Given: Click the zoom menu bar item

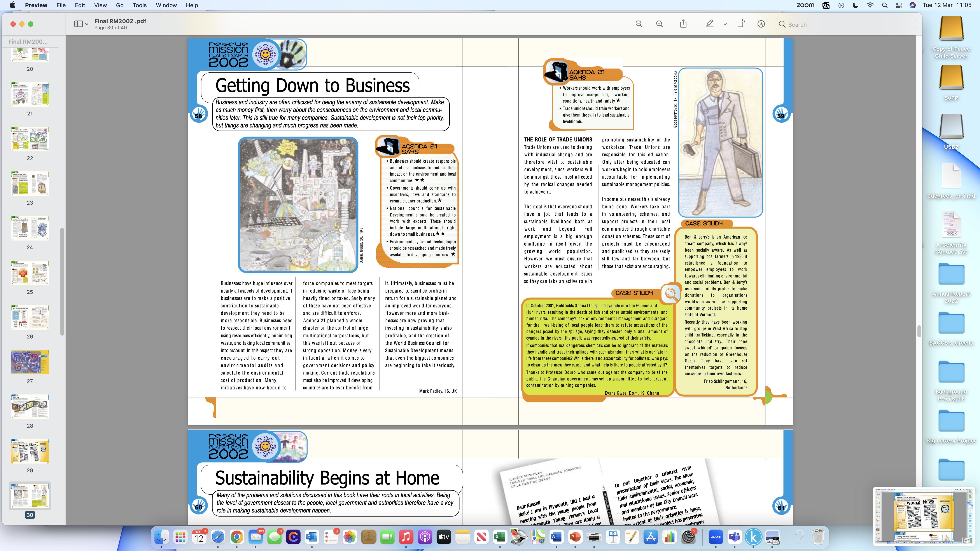Looking at the screenshot, I should (x=805, y=5).
